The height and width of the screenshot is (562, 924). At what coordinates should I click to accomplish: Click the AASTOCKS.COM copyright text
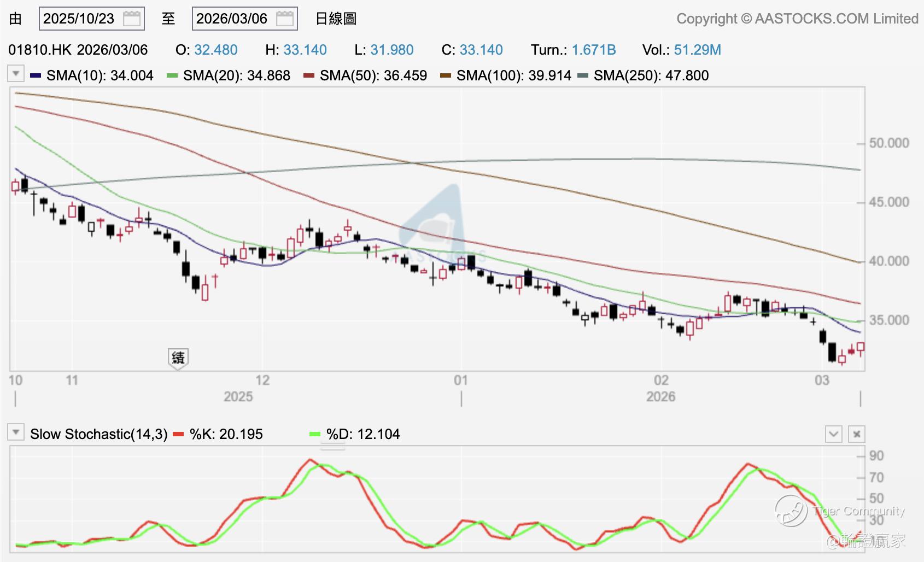click(797, 19)
